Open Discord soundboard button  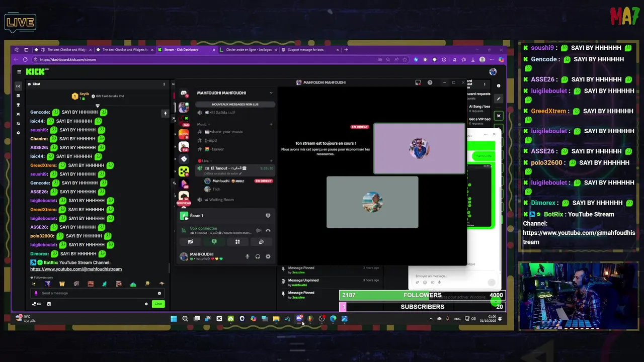(x=261, y=242)
